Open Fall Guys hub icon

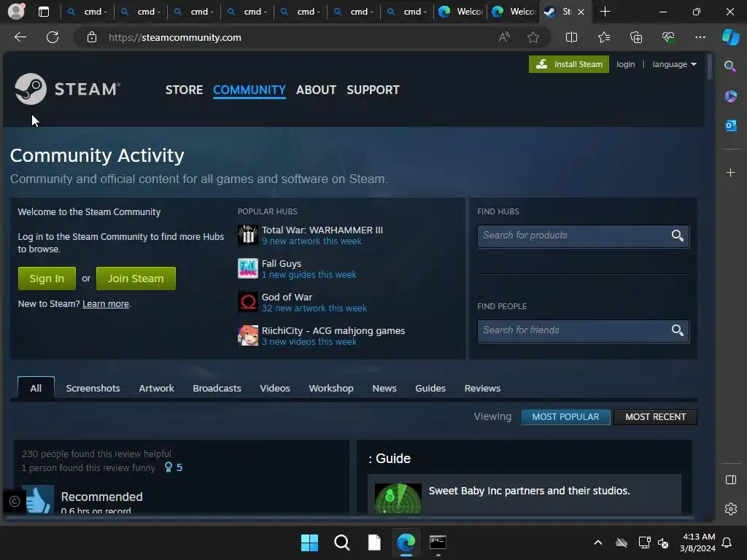[248, 268]
